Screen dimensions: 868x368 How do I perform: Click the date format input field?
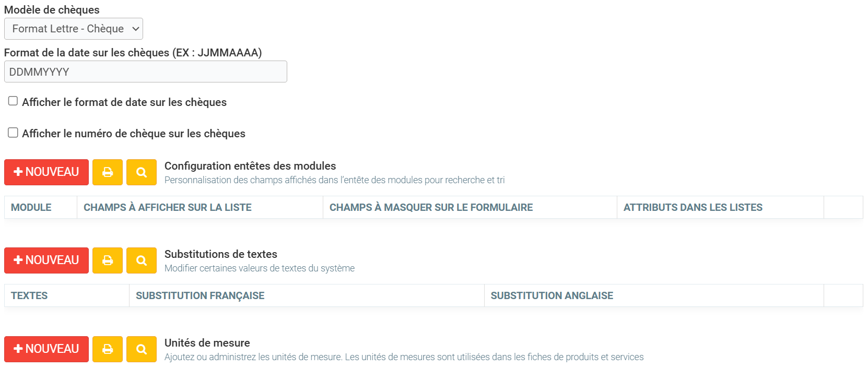click(146, 72)
